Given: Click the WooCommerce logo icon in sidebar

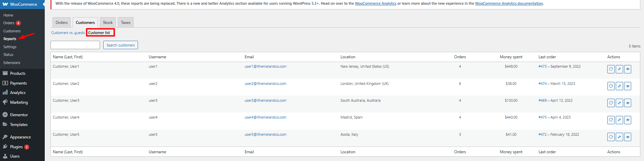Looking at the screenshot, I should pyautogui.click(x=5, y=4).
